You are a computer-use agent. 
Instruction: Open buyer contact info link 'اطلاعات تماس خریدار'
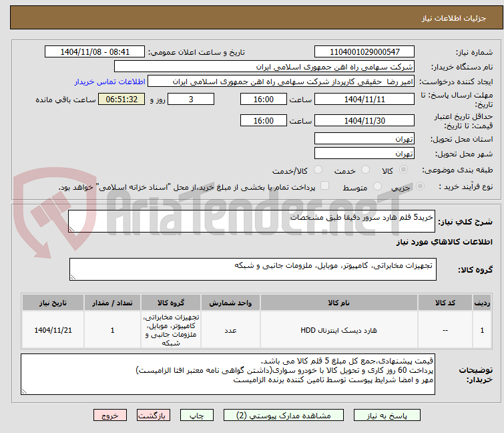(110, 82)
